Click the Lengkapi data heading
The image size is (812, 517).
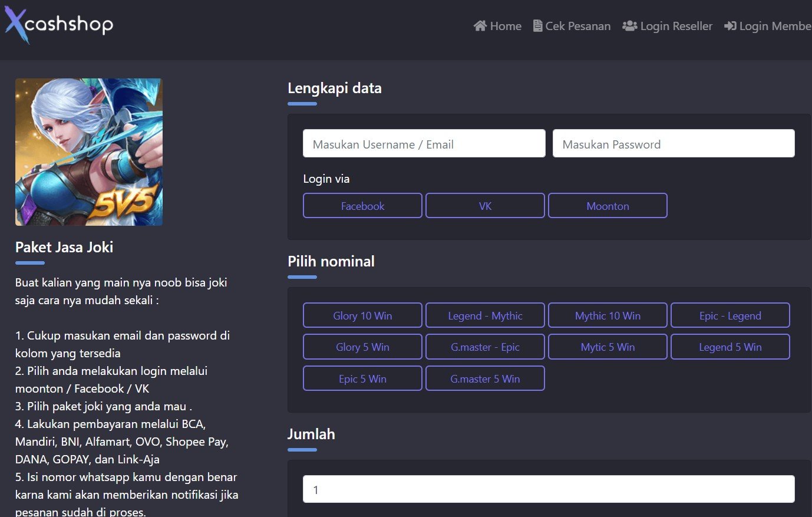pos(335,88)
